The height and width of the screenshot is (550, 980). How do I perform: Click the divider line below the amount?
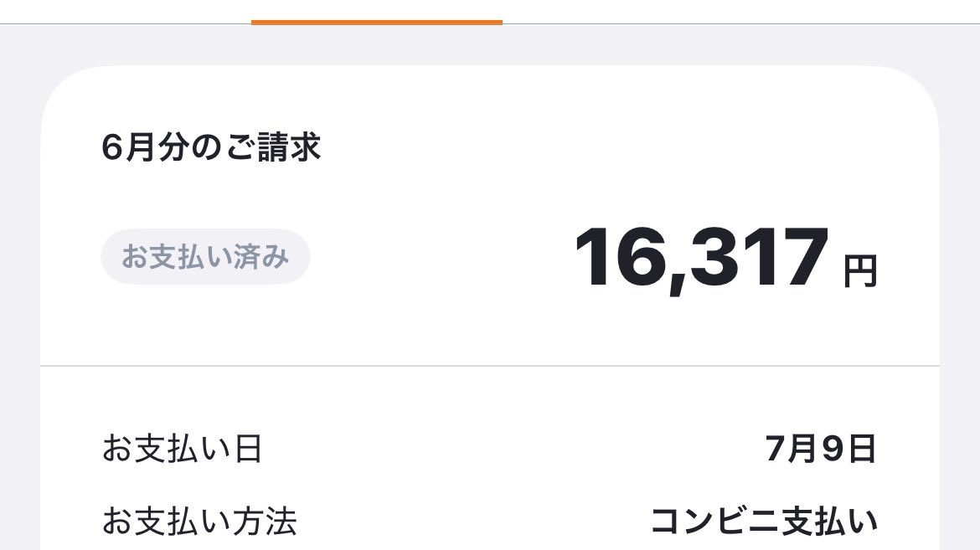(490, 366)
